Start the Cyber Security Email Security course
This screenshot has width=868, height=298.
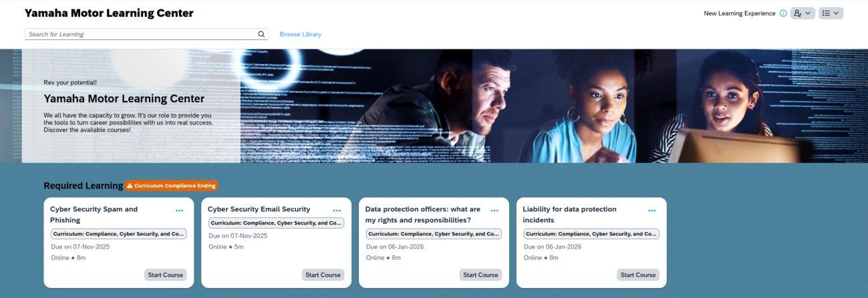coord(323,275)
